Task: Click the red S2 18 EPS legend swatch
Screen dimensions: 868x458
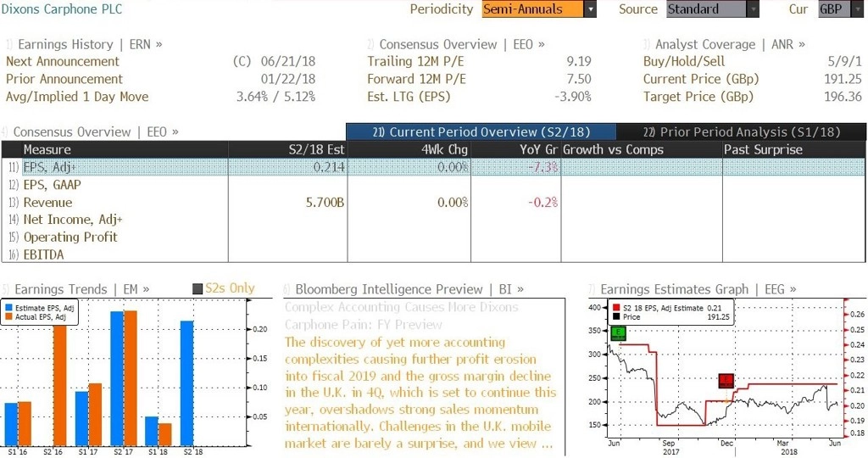Action: coord(616,308)
